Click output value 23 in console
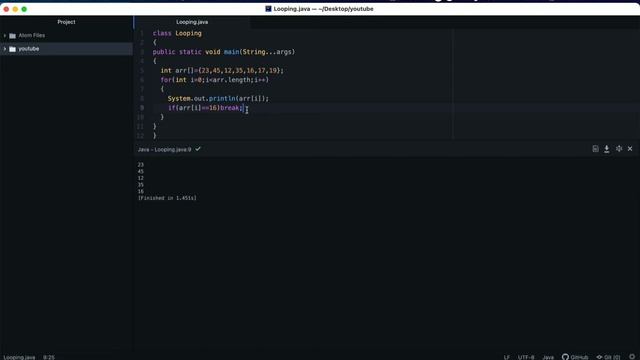The height and width of the screenshot is (360, 640). (141, 165)
